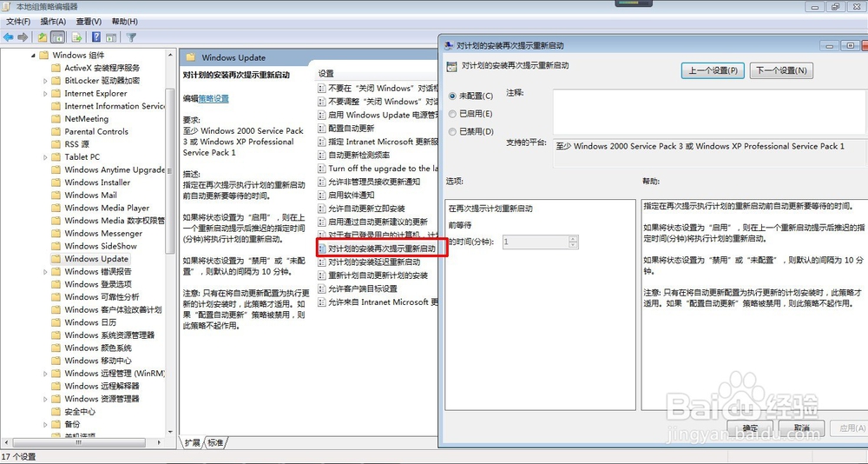
Task: Click the minutes value input field
Action: pos(536,242)
